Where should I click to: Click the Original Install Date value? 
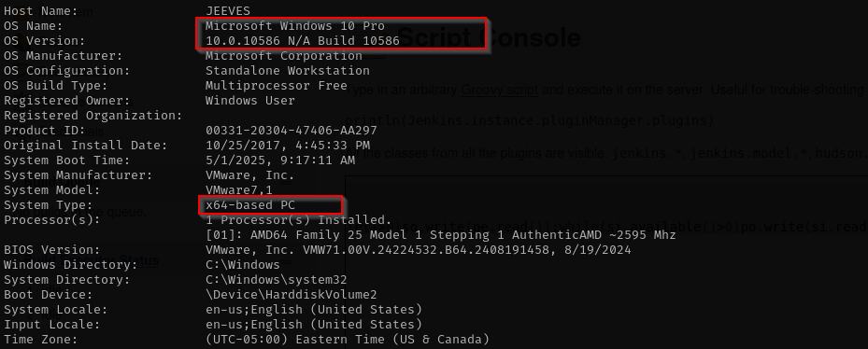pyautogui.click(x=287, y=146)
